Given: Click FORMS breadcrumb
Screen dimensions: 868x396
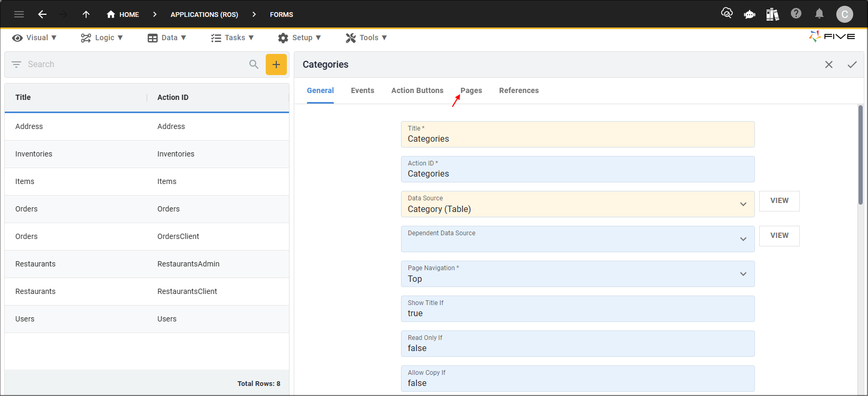Looking at the screenshot, I should coord(282,14).
